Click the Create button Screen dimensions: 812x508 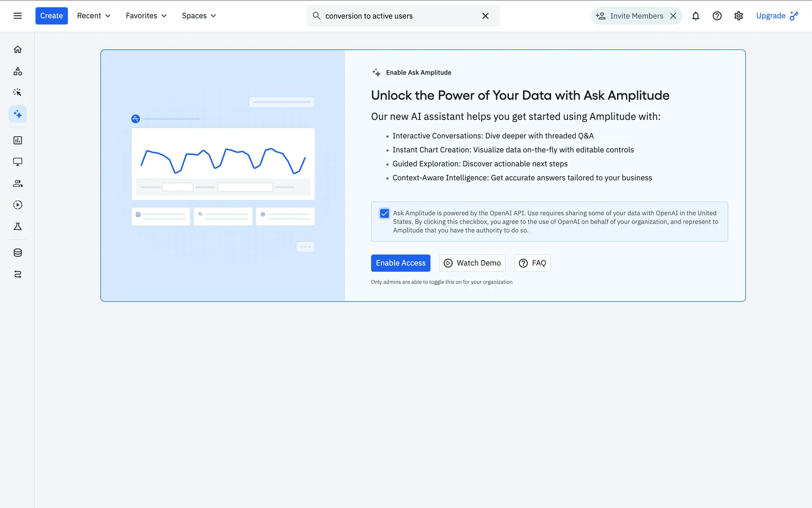(51, 16)
